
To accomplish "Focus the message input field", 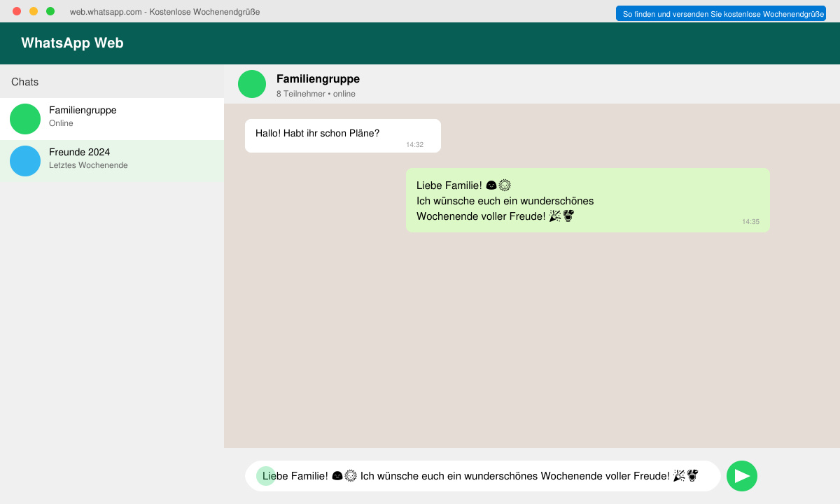I will (x=483, y=476).
